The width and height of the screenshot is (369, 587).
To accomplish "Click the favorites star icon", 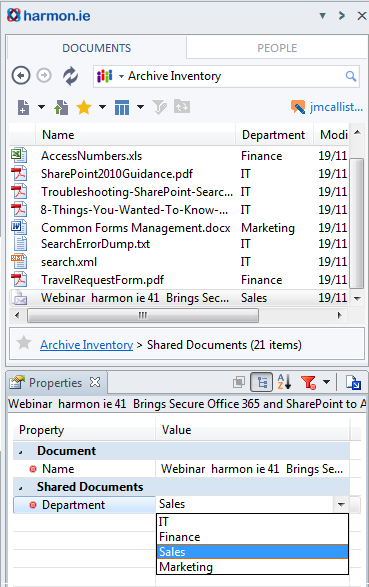I will coord(84,107).
